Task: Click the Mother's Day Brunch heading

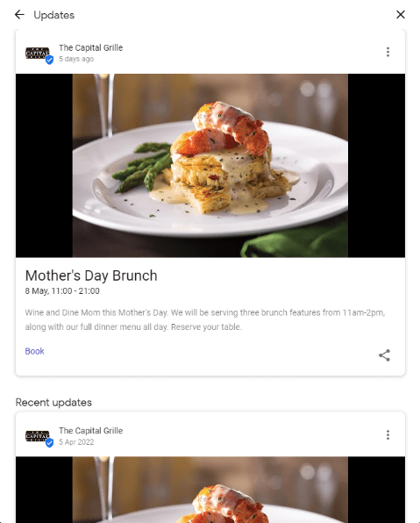Action: (91, 276)
